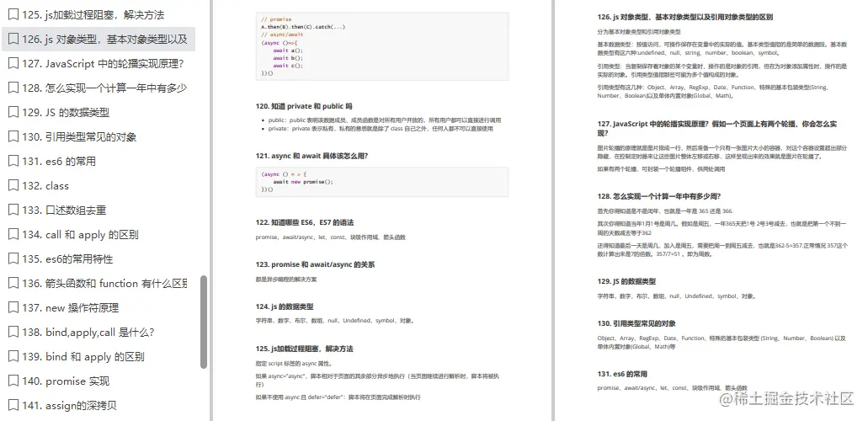Click the bookmark icon beside item 136
Image resolution: width=868 pixels, height=421 pixels.
point(13,283)
